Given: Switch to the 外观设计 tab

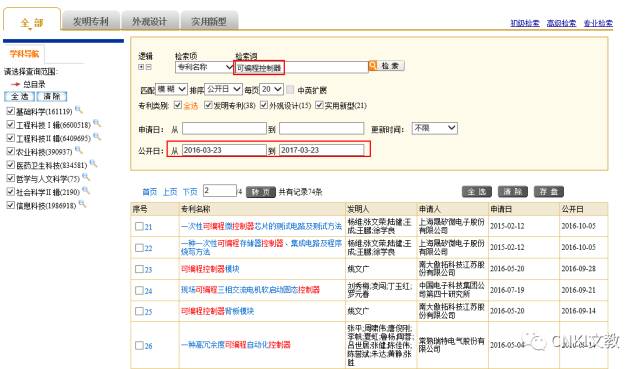Looking at the screenshot, I should tap(150, 21).
